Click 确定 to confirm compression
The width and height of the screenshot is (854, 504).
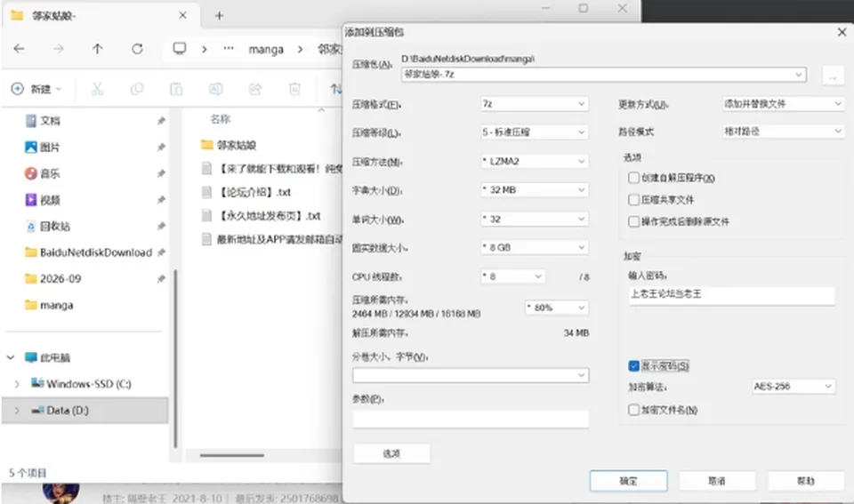629,481
